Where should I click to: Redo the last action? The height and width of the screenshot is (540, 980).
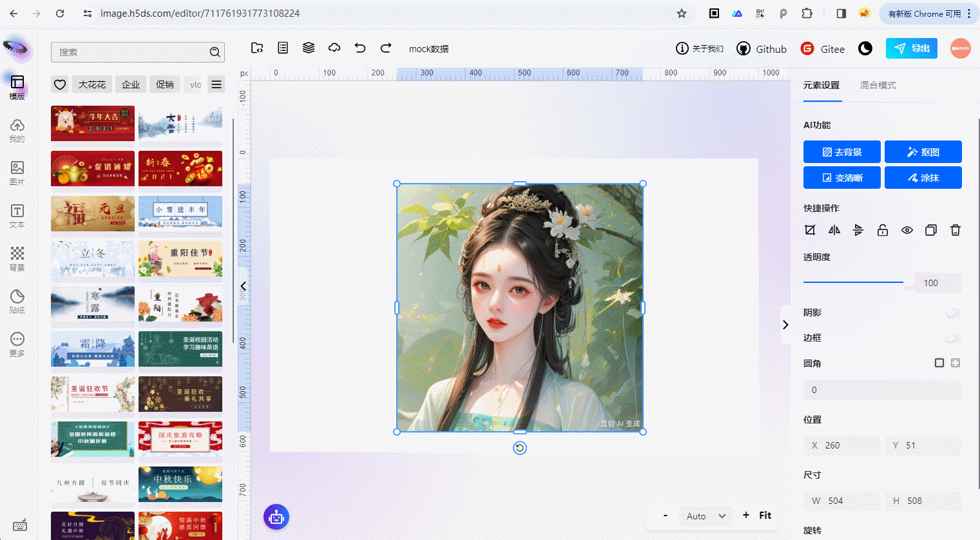[386, 48]
